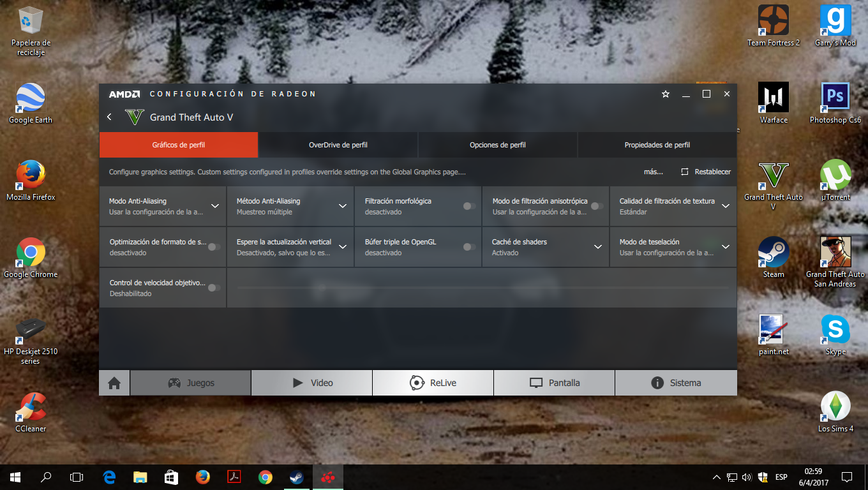The image size is (868, 490).
Task: Select the HP Deskjet 2510 series shortcut
Action: pyautogui.click(x=31, y=340)
